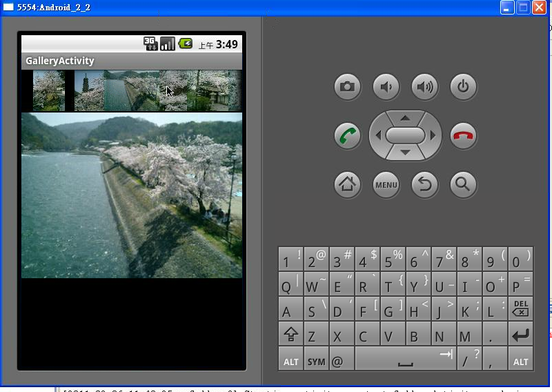Select the pagoda gallery thumbnail
Image resolution: width=552 pixels, height=392 pixels.
90,91
